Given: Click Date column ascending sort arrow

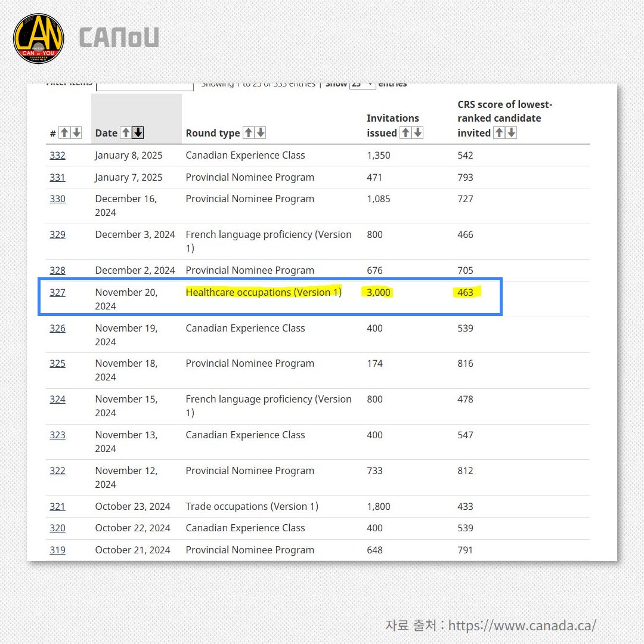Looking at the screenshot, I should pyautogui.click(x=126, y=133).
